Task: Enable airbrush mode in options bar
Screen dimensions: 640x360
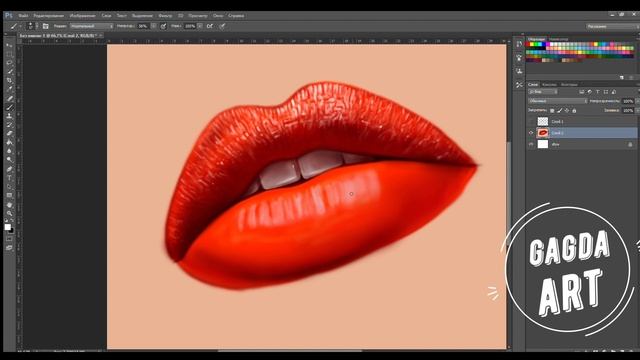Action: (210, 26)
